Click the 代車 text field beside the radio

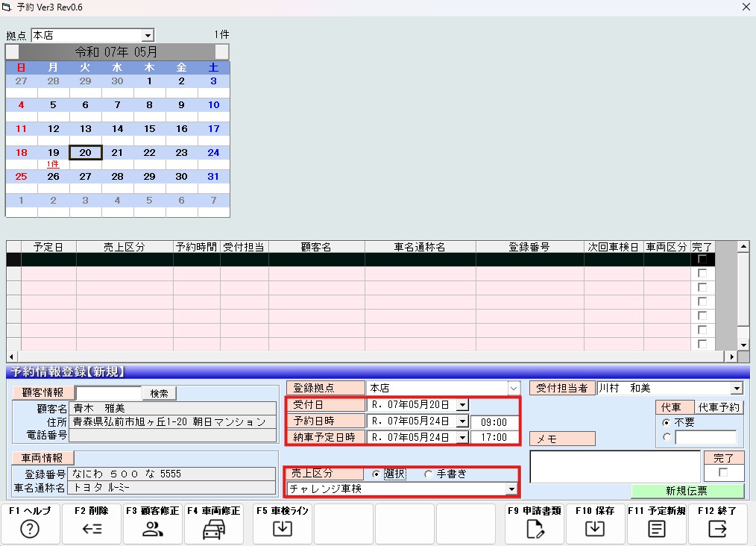[706, 438]
